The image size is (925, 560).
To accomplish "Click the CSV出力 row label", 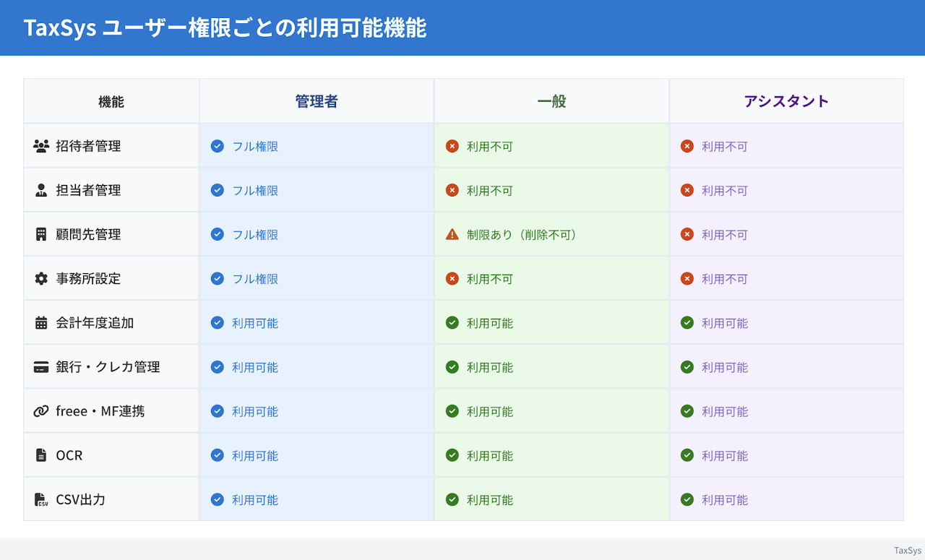I will point(80,499).
